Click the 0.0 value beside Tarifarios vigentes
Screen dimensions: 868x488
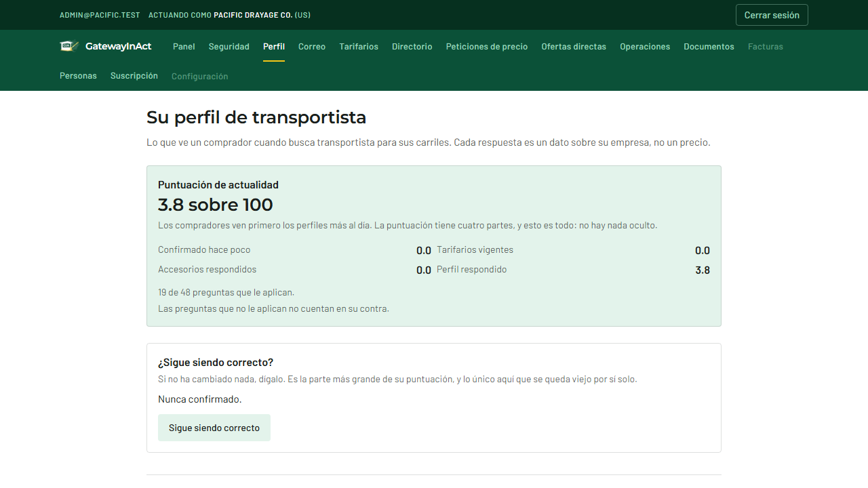click(x=703, y=251)
